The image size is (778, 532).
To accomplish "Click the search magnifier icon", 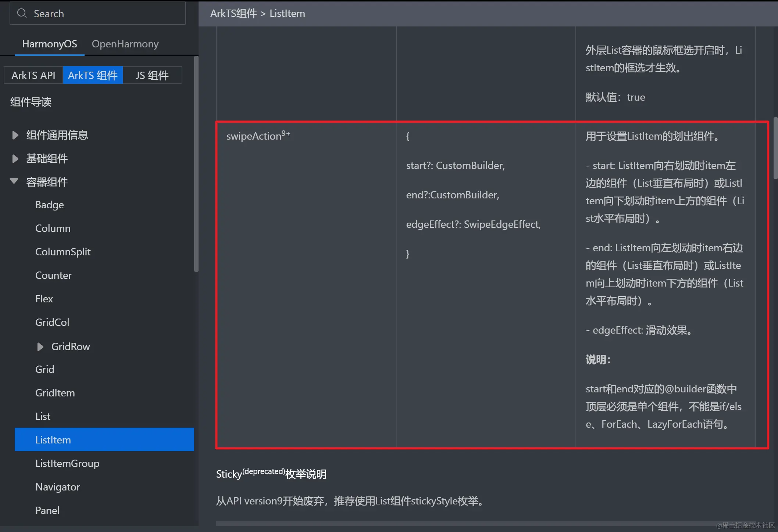I will (x=22, y=13).
